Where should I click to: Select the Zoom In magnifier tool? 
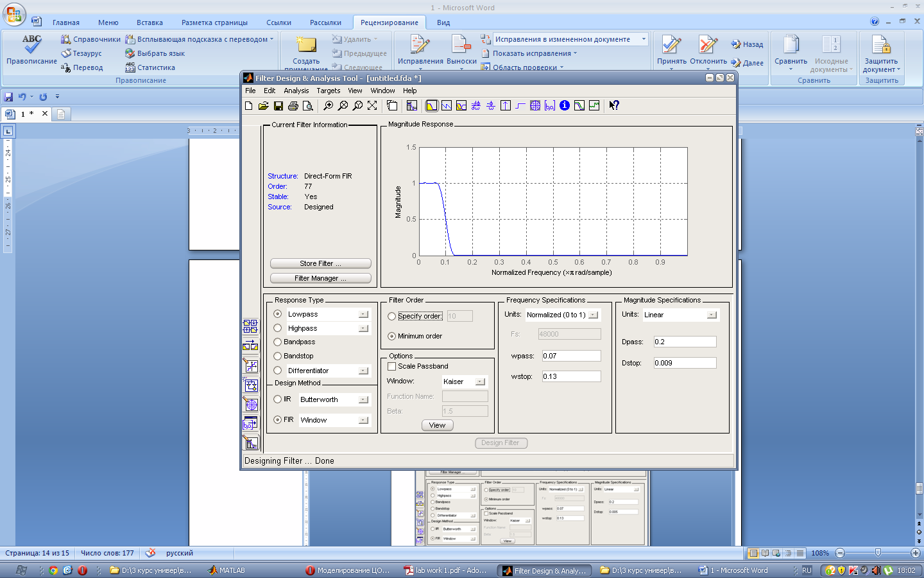(x=328, y=106)
